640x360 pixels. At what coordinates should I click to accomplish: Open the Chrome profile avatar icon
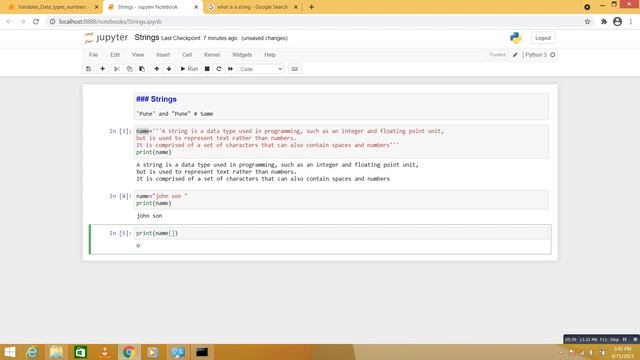pos(618,22)
